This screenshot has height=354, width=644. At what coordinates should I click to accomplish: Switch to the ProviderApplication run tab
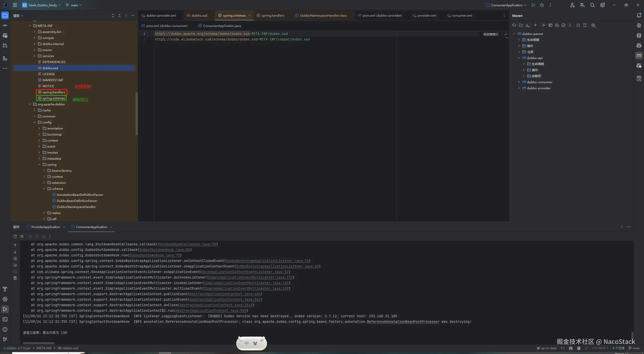point(46,227)
